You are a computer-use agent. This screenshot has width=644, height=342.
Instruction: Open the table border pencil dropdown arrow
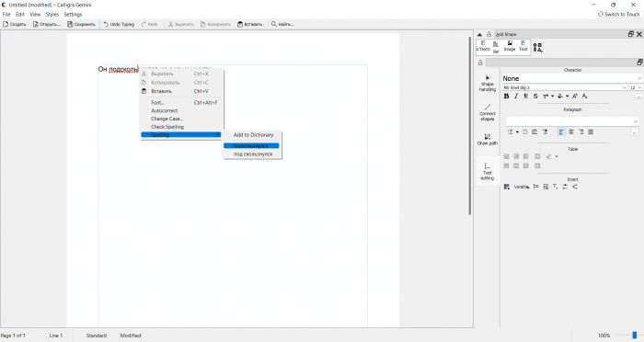557,156
